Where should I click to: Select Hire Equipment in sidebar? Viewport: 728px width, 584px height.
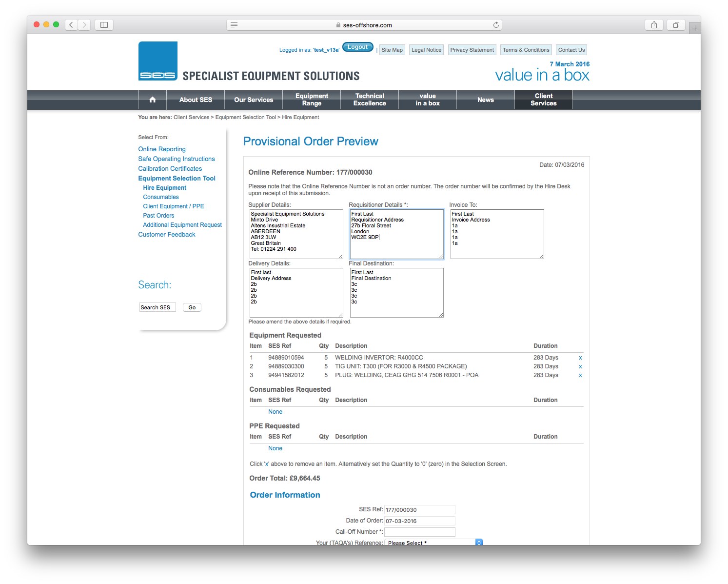165,187
